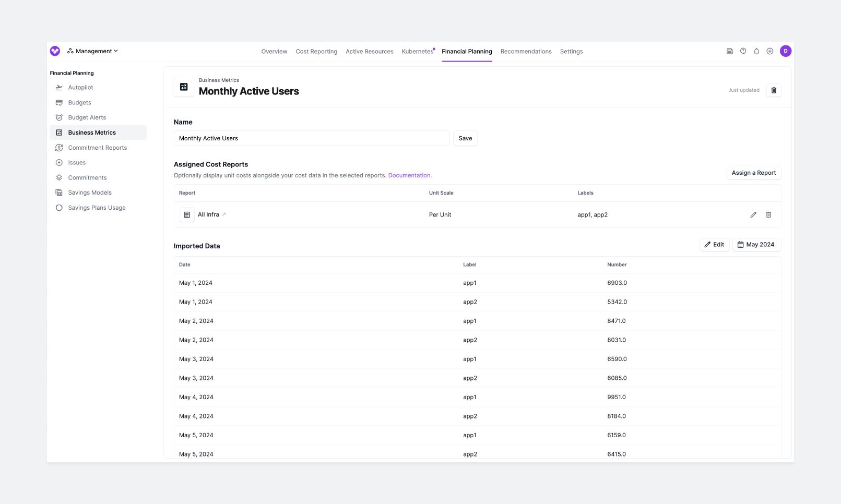Edit the All Infra report assignment with pencil icon
Screen dimensions: 841x504
(753, 214)
